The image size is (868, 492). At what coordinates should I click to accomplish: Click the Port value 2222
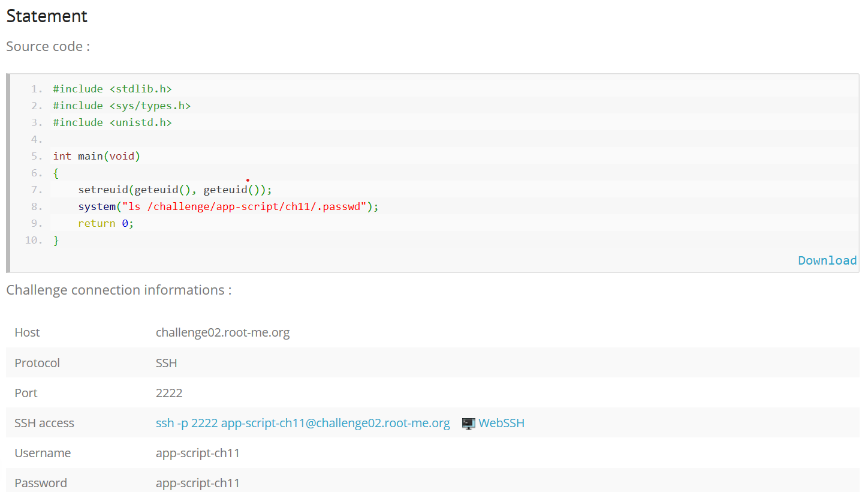[169, 393]
